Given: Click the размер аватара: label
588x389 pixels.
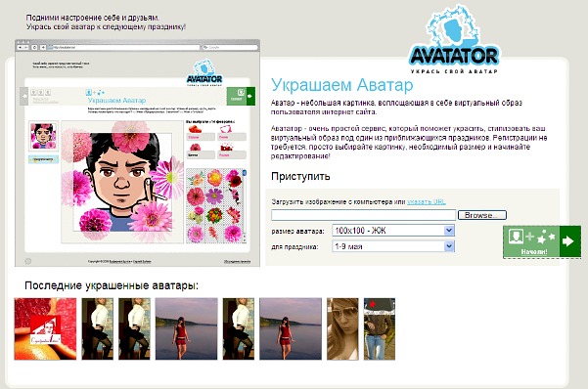Looking at the screenshot, I should click(x=297, y=232).
